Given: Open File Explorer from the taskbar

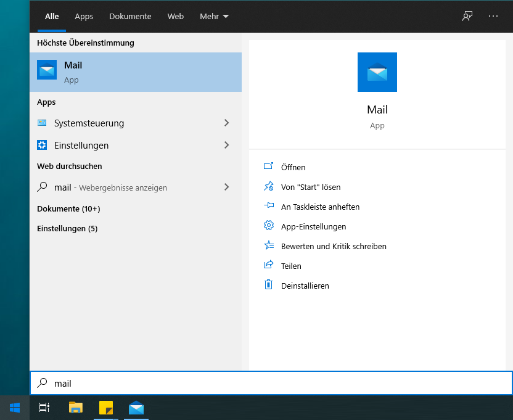Looking at the screenshot, I should pos(76,407).
